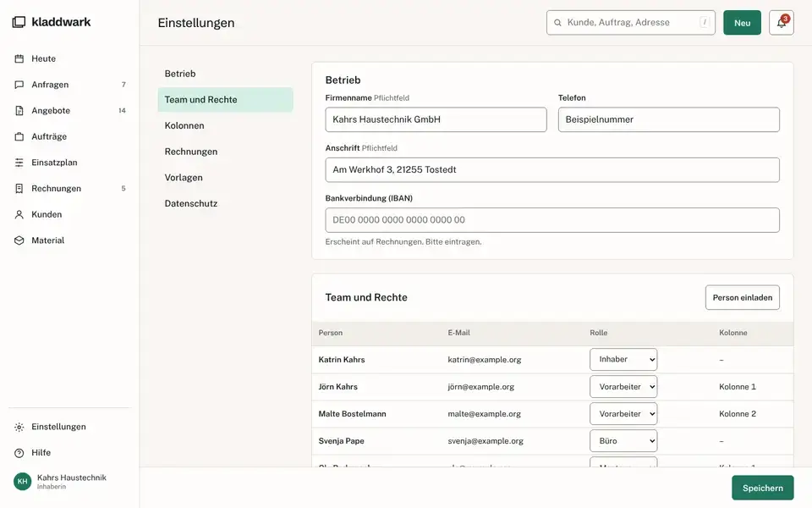The image size is (812, 508).
Task: Click the Einsatzplan sliders icon
Action: 19,163
